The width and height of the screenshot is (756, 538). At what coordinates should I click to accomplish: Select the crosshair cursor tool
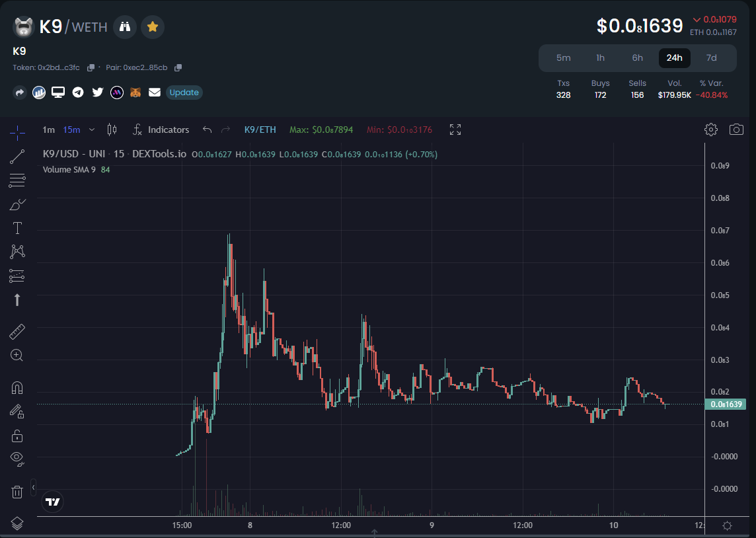click(x=17, y=133)
